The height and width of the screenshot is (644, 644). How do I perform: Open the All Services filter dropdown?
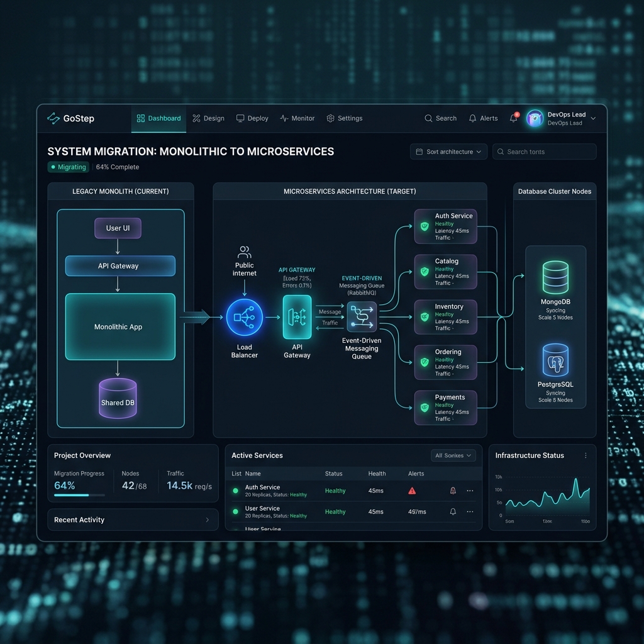(x=453, y=455)
